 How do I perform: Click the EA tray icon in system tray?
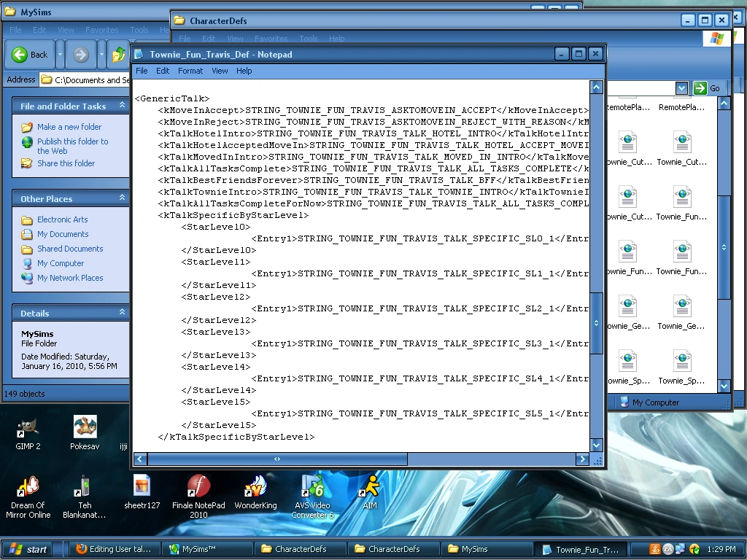668,549
